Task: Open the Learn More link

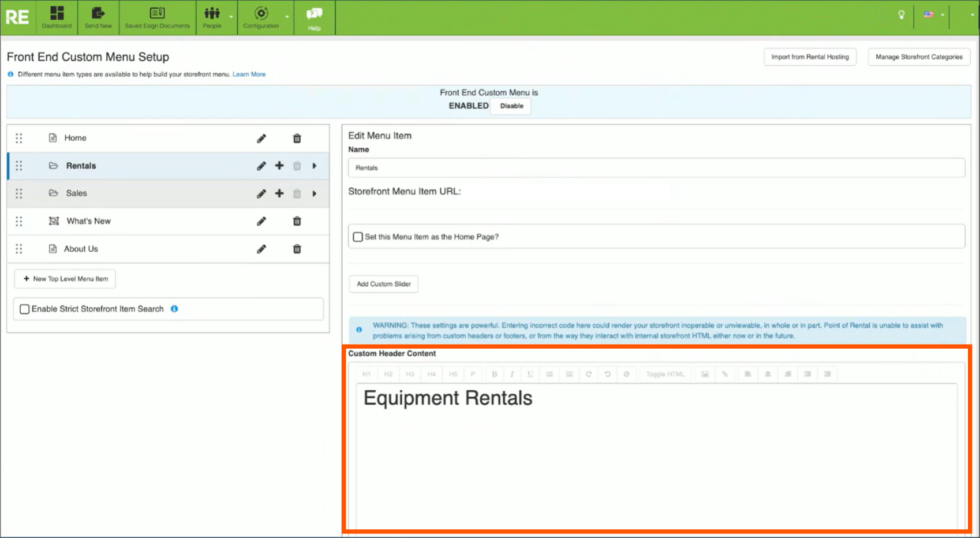Action: pyautogui.click(x=249, y=74)
